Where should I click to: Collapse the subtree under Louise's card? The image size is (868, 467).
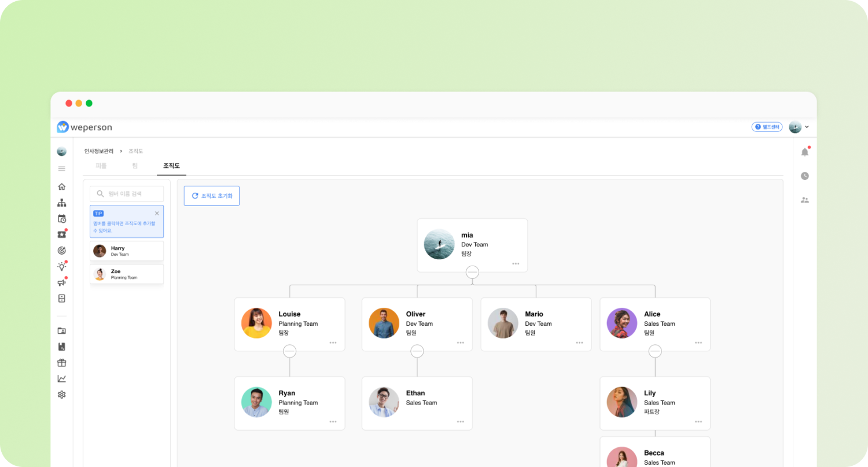coord(289,351)
